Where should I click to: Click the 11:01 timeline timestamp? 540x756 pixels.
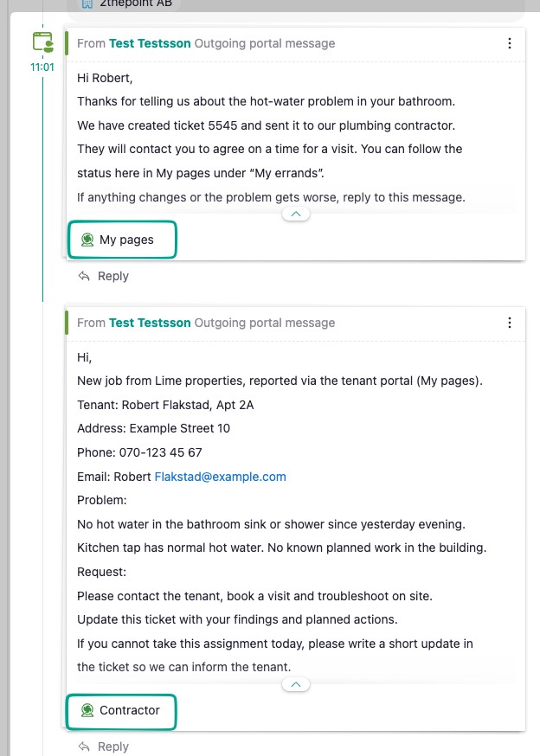click(42, 67)
